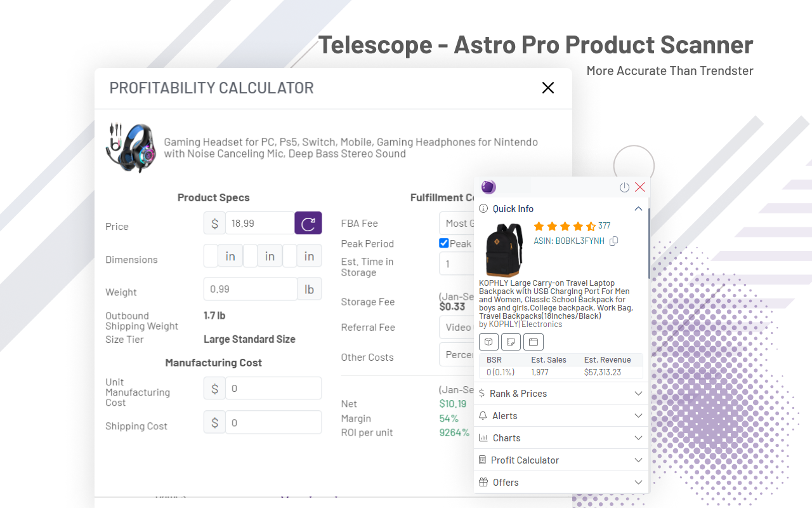Expand the Alerts section
This screenshot has width=812, height=508.
coord(638,415)
